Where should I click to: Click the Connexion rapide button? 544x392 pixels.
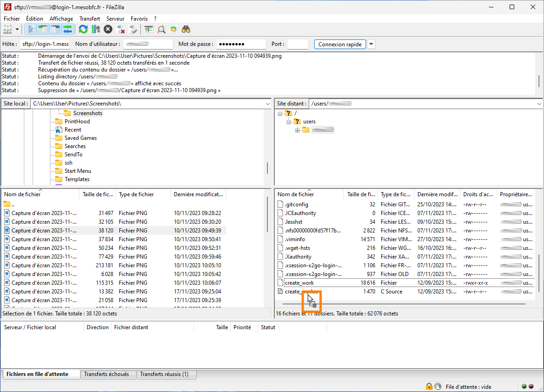pos(340,44)
